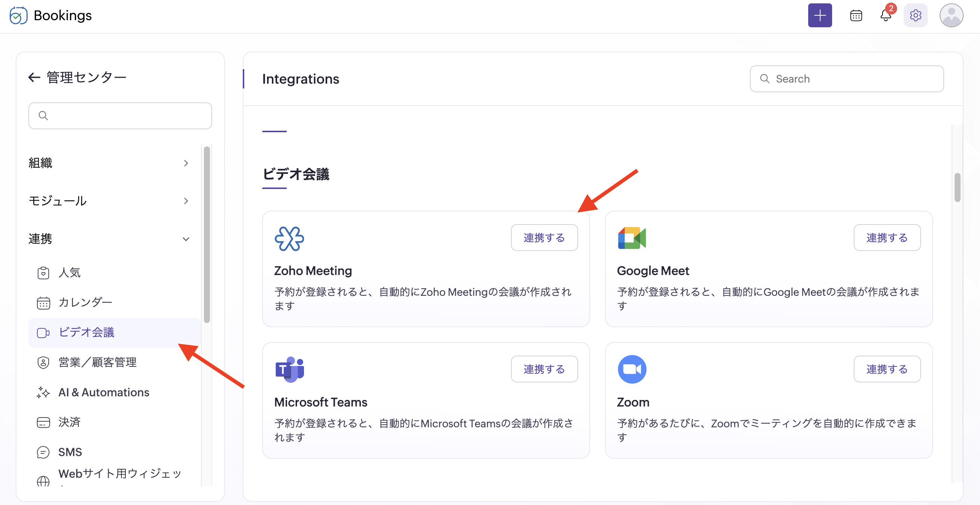Select カレンダー in the sidebar
The width and height of the screenshot is (980, 505).
coord(114,303)
